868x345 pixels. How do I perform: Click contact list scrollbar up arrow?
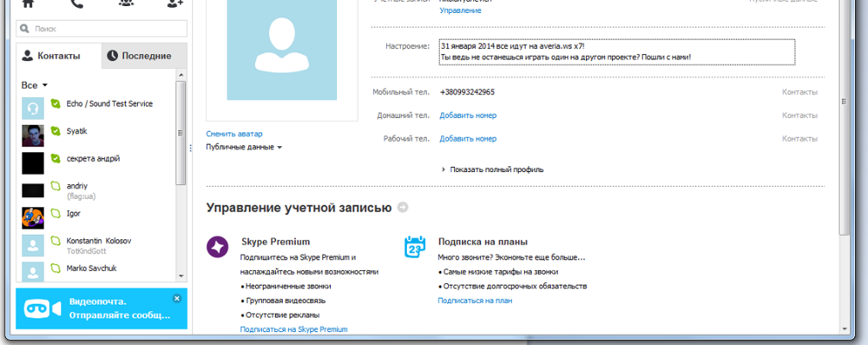181,74
